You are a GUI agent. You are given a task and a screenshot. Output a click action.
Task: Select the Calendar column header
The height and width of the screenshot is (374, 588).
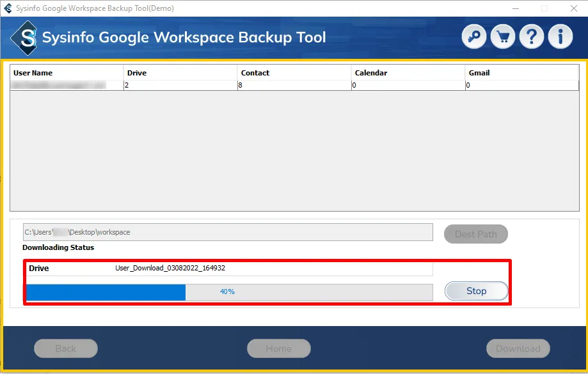(x=408, y=73)
